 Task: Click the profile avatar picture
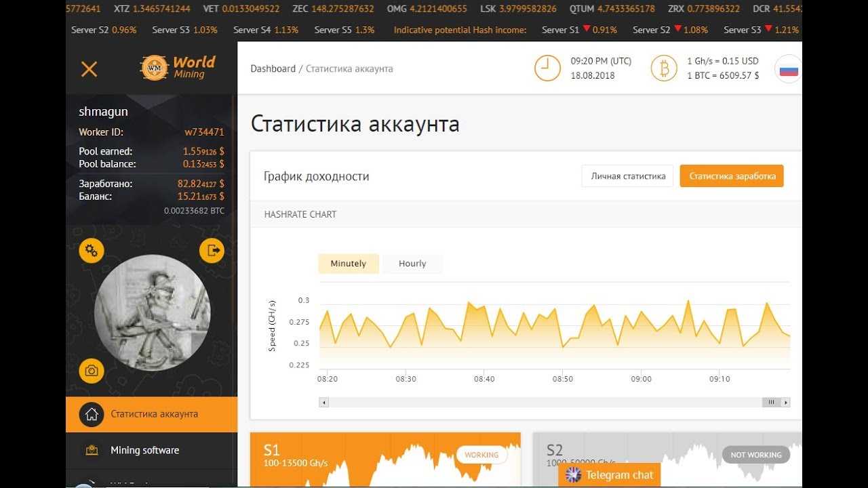pos(153,312)
